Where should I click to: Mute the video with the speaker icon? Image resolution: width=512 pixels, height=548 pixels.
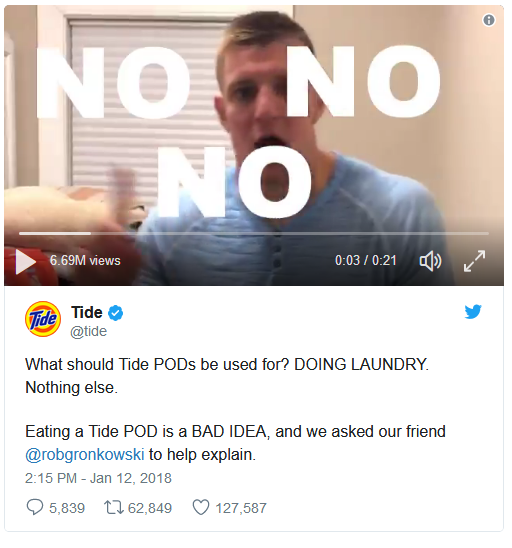[x=431, y=261]
